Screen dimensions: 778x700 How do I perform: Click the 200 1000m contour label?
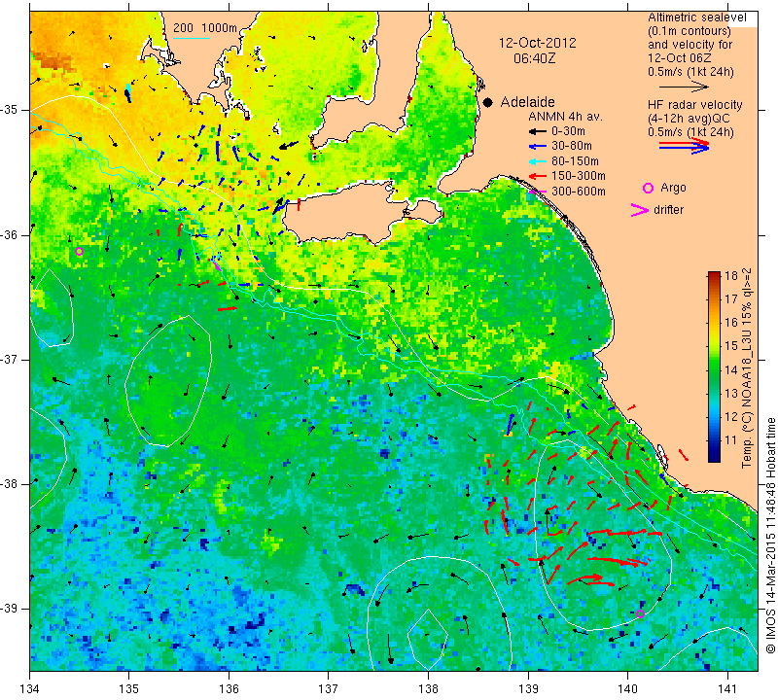click(205, 28)
